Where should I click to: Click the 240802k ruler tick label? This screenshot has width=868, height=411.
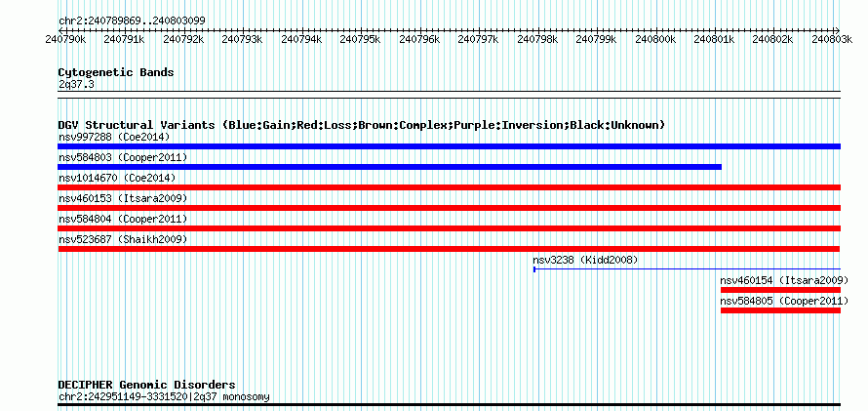pyautogui.click(x=773, y=39)
